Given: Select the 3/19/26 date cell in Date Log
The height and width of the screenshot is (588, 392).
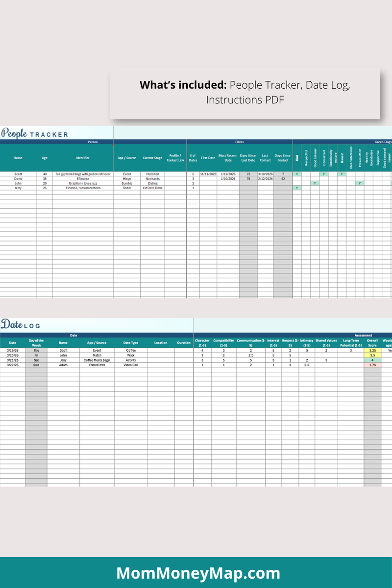Looking at the screenshot, I should pyautogui.click(x=13, y=350).
